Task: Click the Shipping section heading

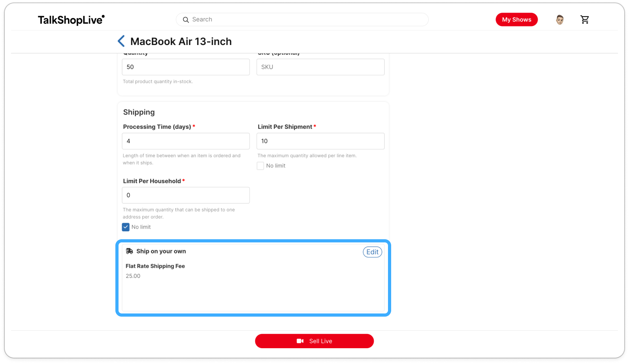Action: tap(139, 112)
